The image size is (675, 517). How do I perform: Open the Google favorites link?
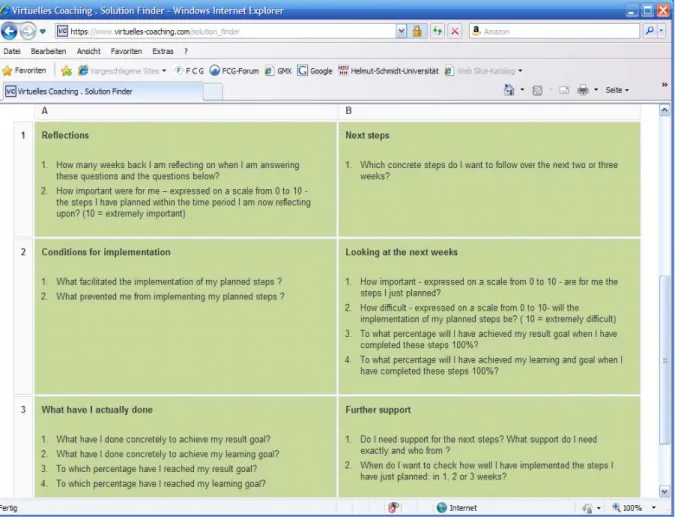click(315, 71)
